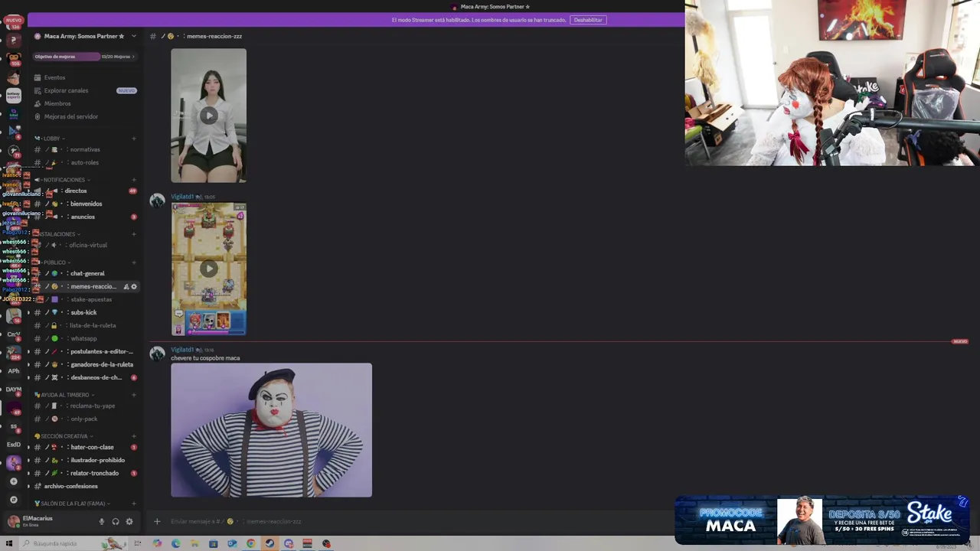The image size is (980, 551).
Task: Play the Clash Royale gameplay video
Action: point(208,269)
